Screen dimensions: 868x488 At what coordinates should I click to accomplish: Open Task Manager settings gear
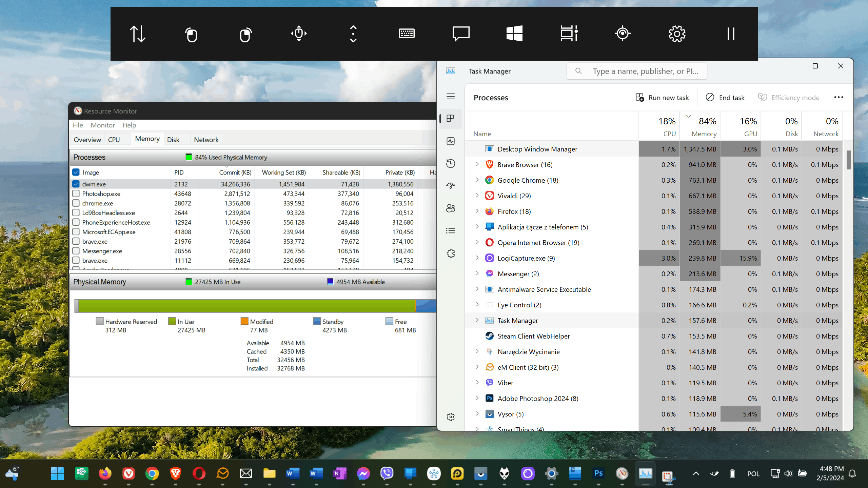tap(451, 417)
